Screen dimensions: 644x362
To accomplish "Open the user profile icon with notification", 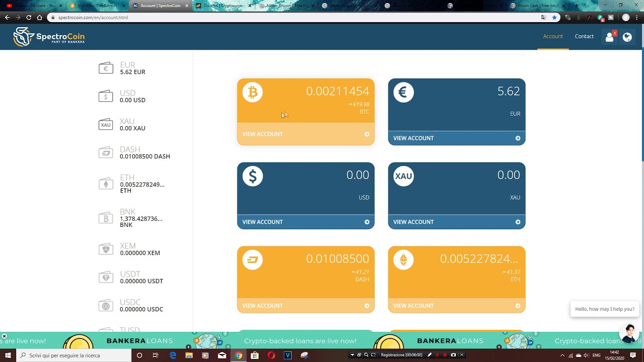I will [610, 37].
